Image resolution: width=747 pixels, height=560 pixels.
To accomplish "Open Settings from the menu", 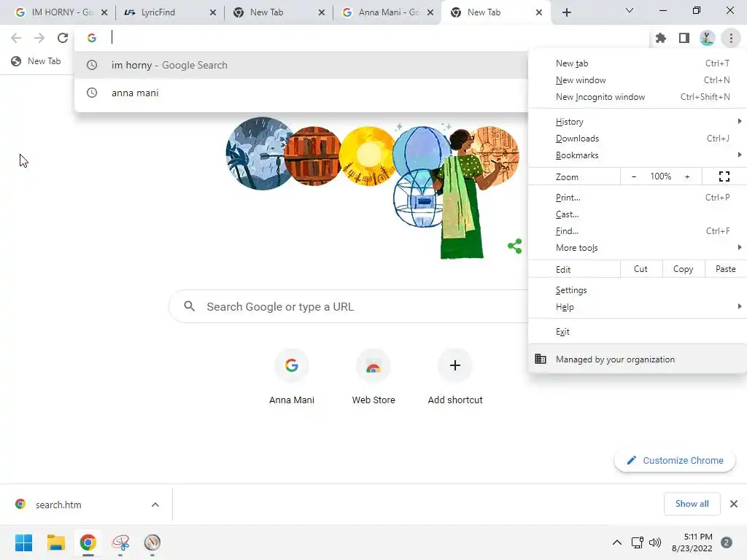I will click(x=638, y=290).
